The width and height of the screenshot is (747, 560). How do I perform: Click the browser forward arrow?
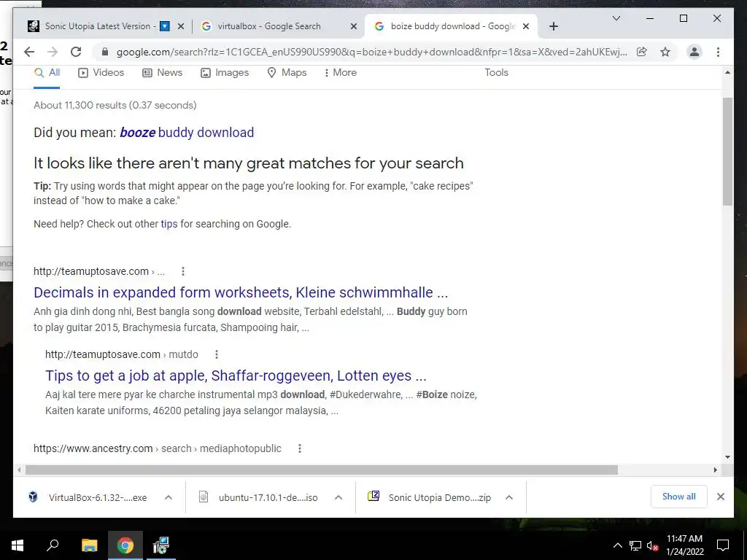[x=53, y=52]
